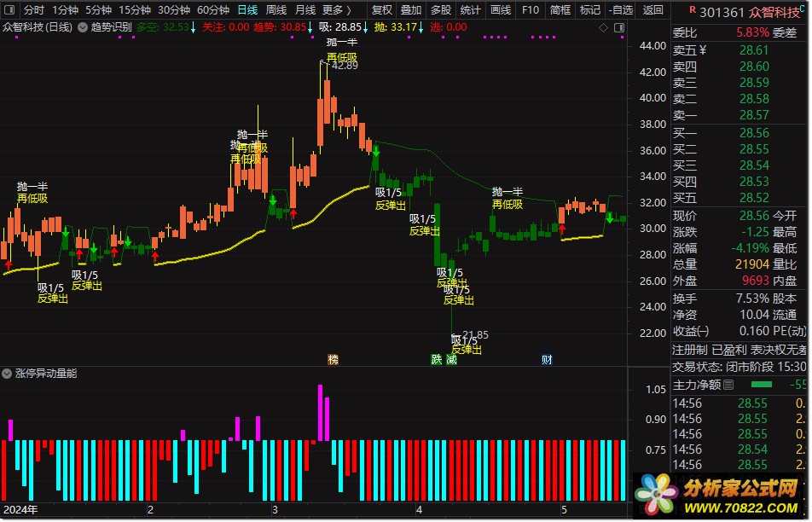
Task: Select the 买一 price 28.56
Action: pos(754,133)
